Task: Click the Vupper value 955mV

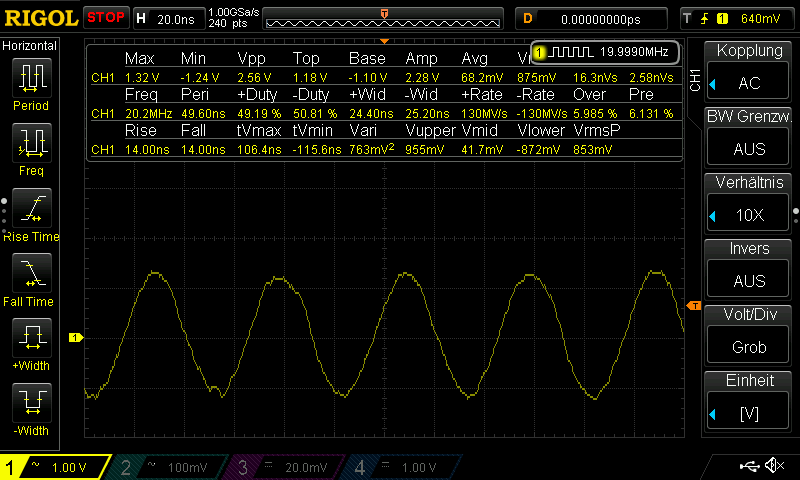Action: pos(424,149)
